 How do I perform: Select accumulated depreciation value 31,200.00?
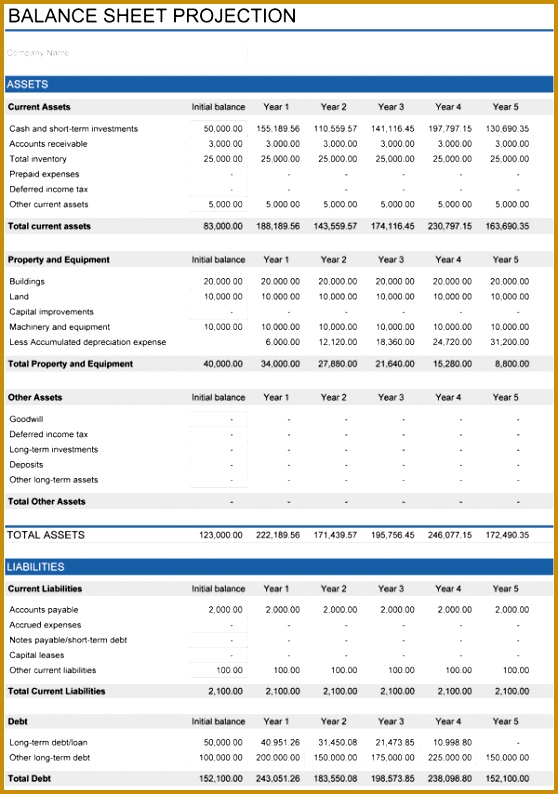(509, 342)
